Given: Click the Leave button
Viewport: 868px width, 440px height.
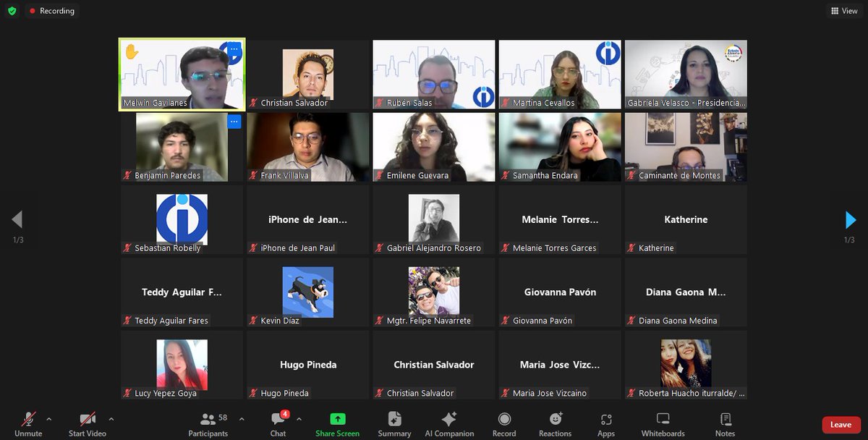Looking at the screenshot, I should 841,423.
